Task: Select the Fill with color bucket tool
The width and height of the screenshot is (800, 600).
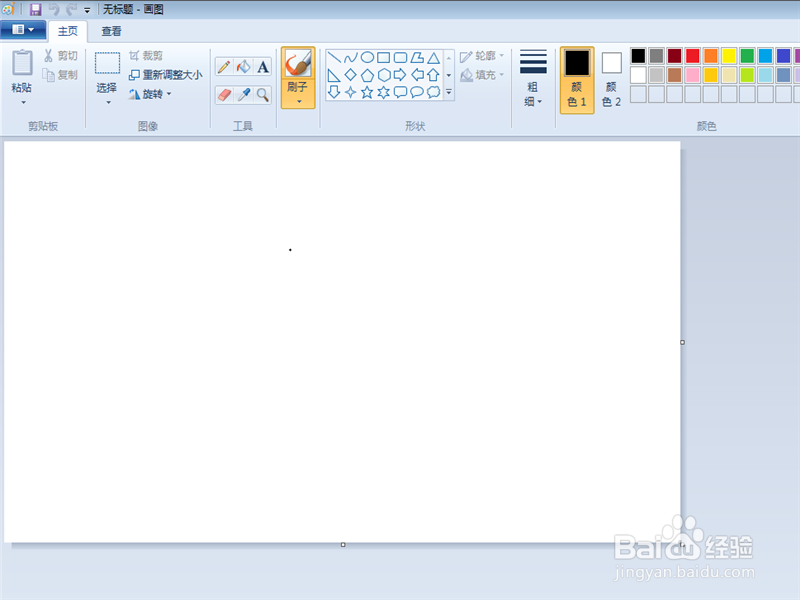Action: pyautogui.click(x=243, y=66)
